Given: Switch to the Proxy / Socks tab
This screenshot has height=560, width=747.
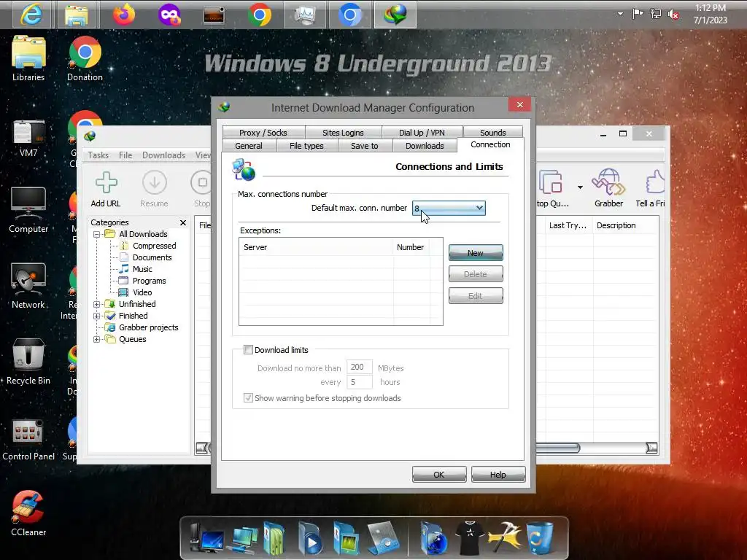Looking at the screenshot, I should (263, 133).
